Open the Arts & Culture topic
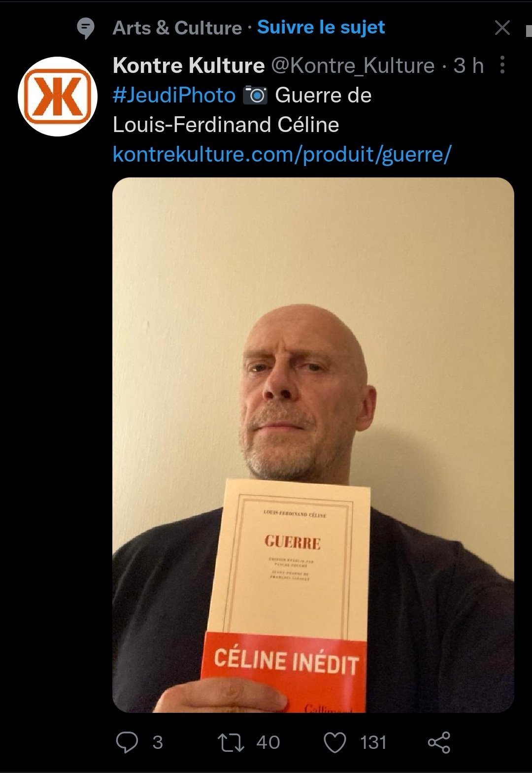Screen dimensions: 532x773 pos(177,28)
